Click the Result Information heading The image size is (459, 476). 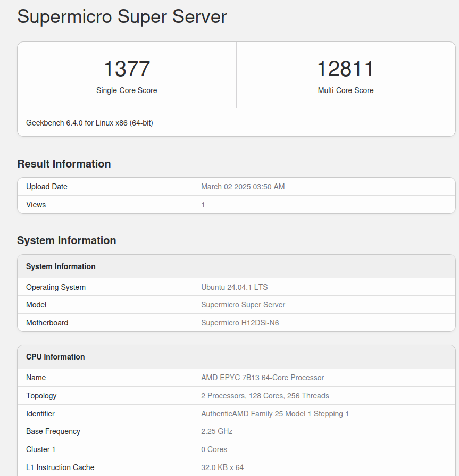[x=64, y=164]
